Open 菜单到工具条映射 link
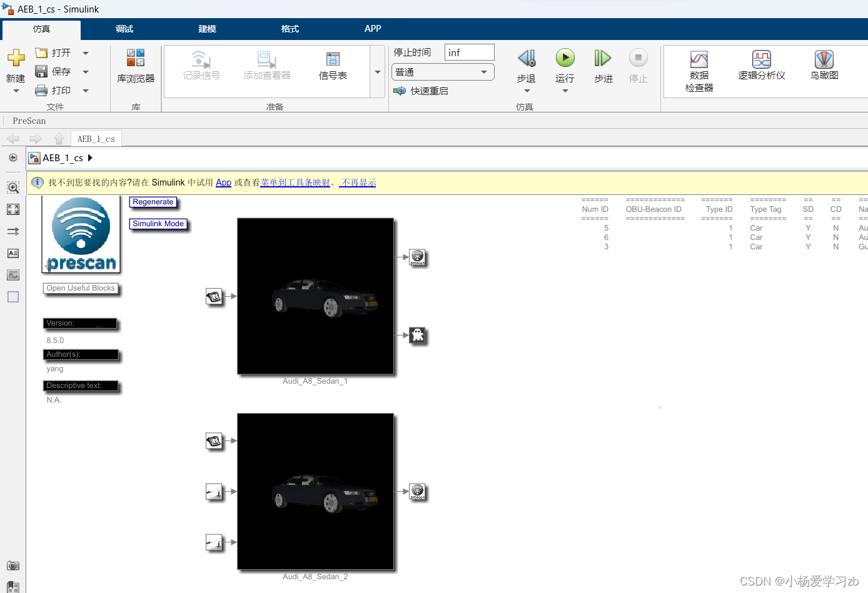868x593 pixels. (x=295, y=182)
